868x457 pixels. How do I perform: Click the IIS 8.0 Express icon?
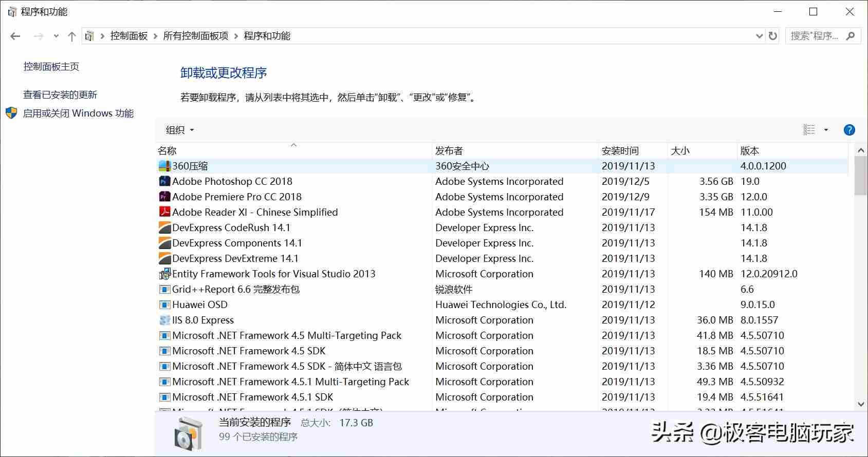(x=164, y=320)
